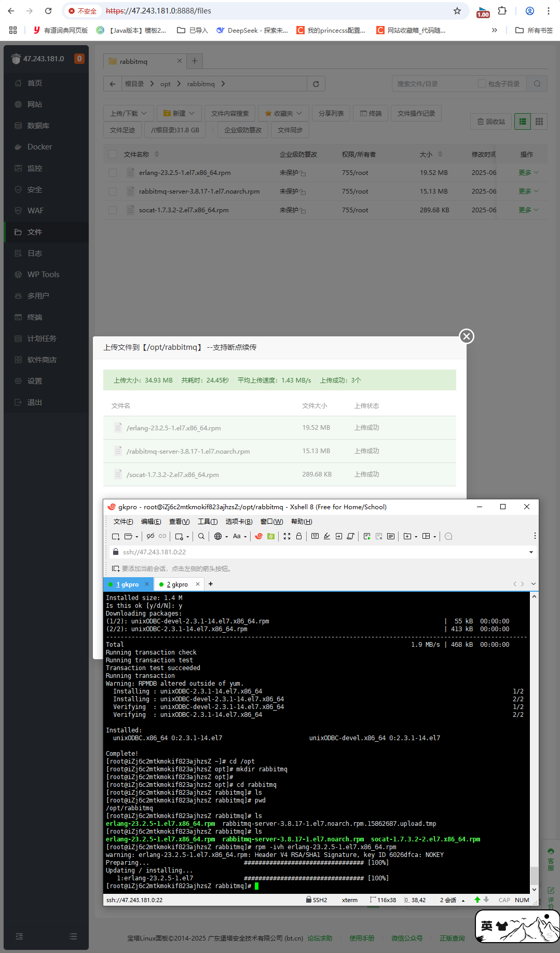The height and width of the screenshot is (953, 560).
Task: Click the Xshell terminal vertical scrollbar thumb
Action: [x=534, y=875]
